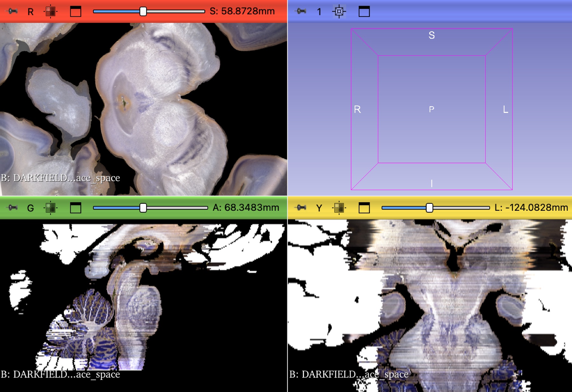
Task: Click the L: -124.0828mm offset value
Action: click(531, 208)
